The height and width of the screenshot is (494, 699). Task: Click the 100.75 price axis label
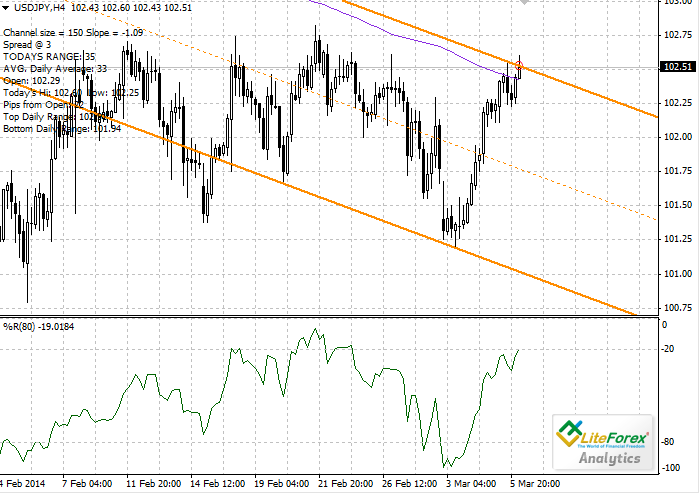[678, 308]
